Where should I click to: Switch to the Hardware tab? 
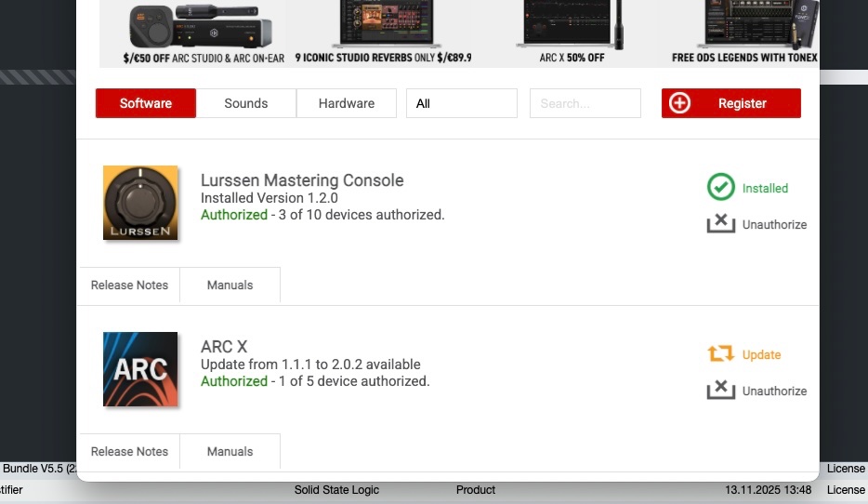click(347, 103)
